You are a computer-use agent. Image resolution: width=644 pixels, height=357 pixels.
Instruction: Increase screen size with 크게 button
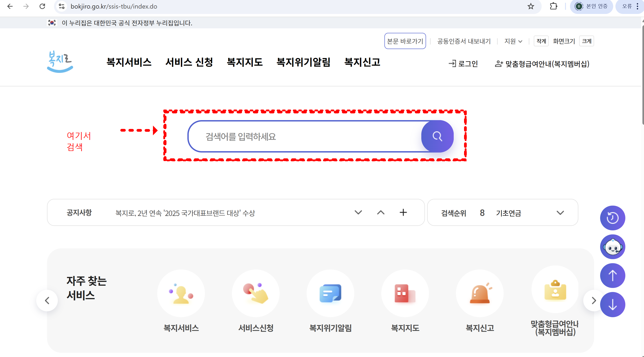[586, 41]
